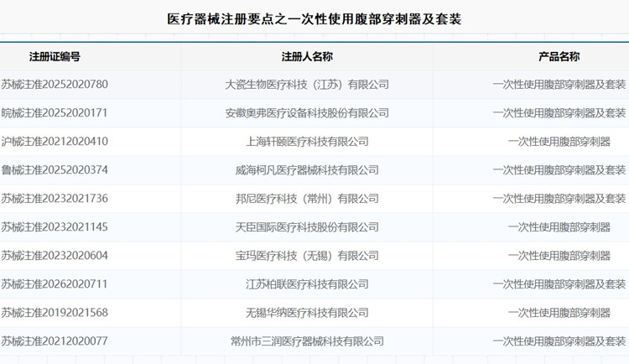Click product name in 威海柯凡 row

pos(559,169)
